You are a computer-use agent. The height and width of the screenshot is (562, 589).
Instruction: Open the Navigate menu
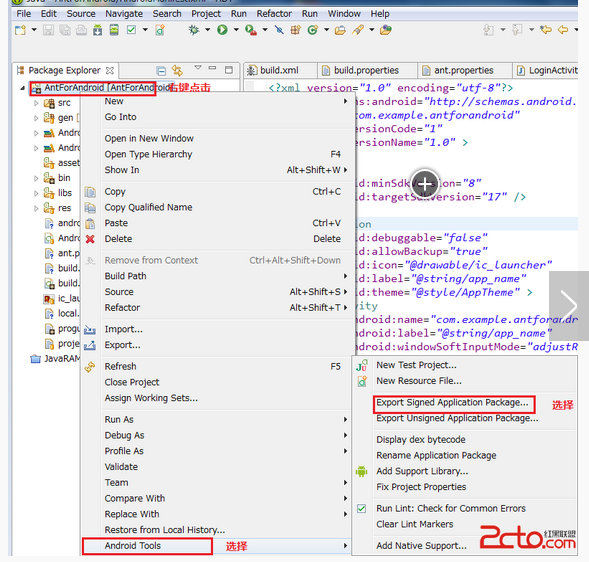(x=124, y=14)
